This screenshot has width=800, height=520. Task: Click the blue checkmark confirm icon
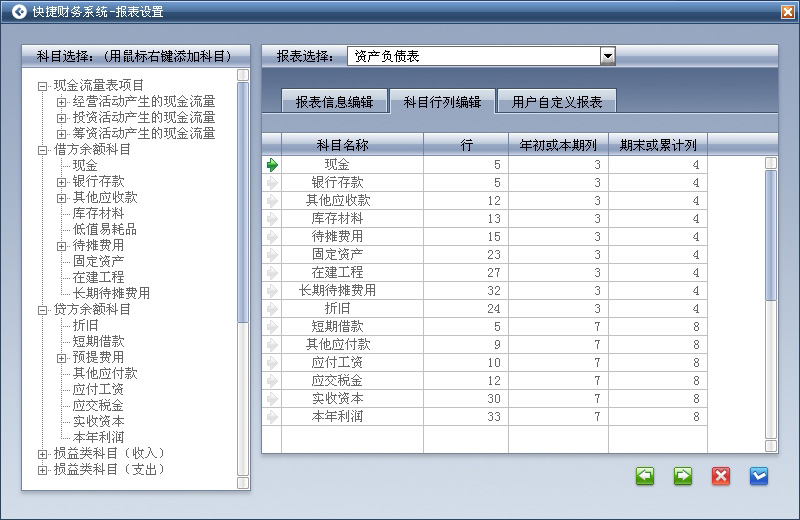759,476
